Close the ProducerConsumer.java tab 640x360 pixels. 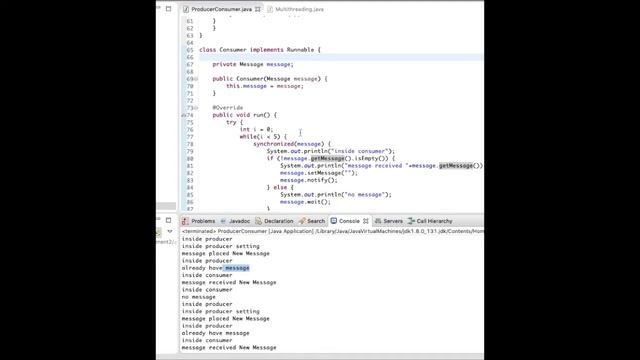pos(258,9)
